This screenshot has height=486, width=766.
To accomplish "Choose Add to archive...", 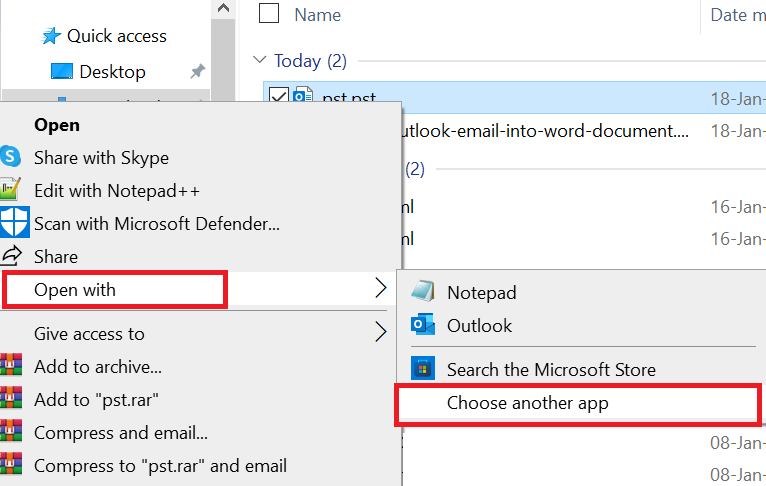I will pyautogui.click(x=98, y=366).
